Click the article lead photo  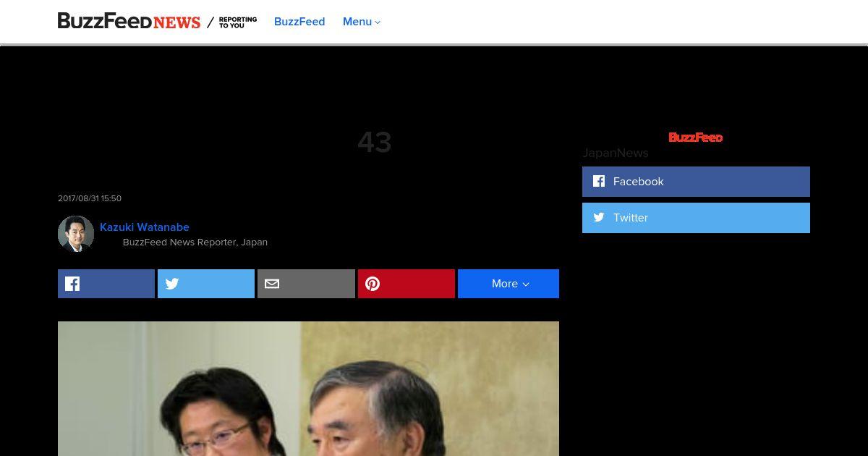pos(308,389)
